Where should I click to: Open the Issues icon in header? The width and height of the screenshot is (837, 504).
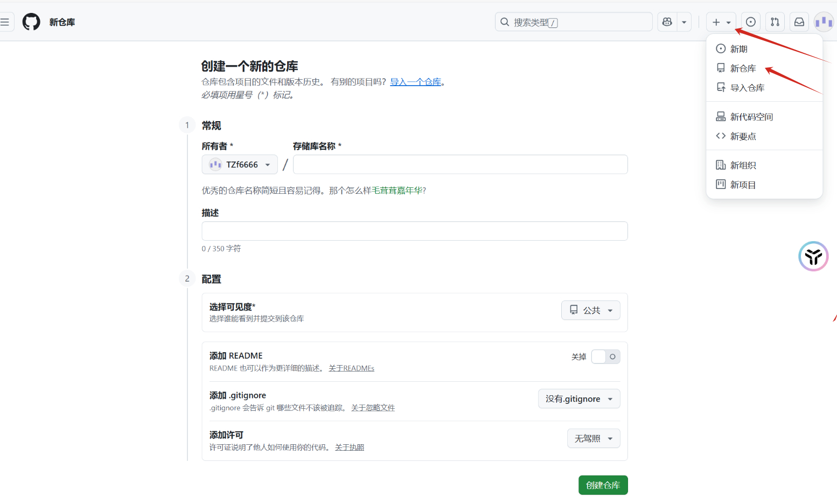pos(750,22)
